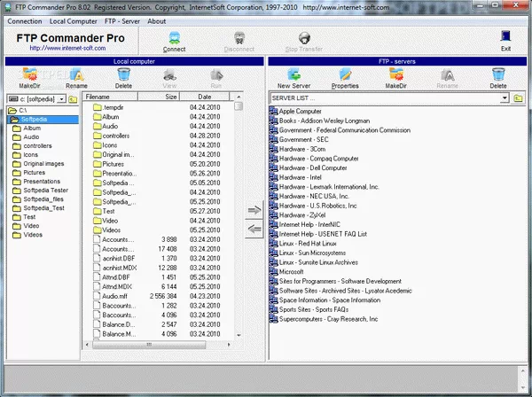
Task: Open server Properties icon
Action: coord(345,74)
